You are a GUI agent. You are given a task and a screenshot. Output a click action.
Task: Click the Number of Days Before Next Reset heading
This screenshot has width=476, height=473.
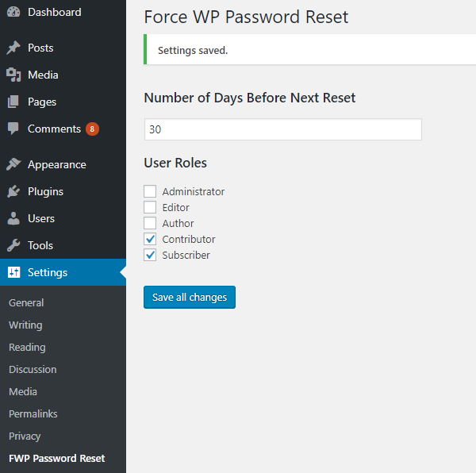tap(250, 98)
